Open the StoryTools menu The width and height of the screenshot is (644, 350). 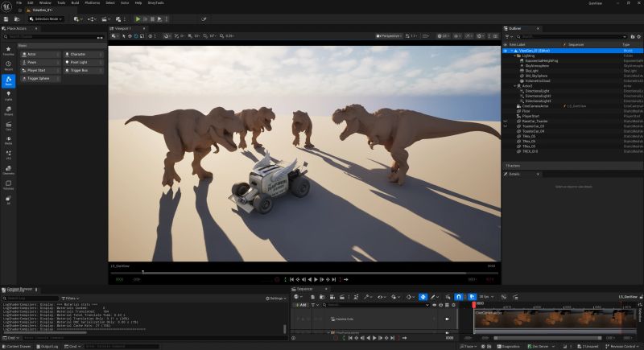pos(156,3)
